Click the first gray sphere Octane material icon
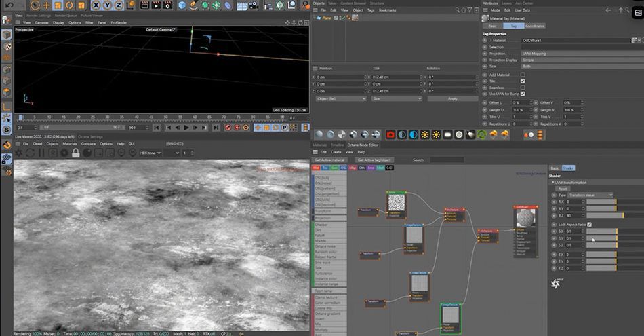644x336 pixels. coord(319,134)
